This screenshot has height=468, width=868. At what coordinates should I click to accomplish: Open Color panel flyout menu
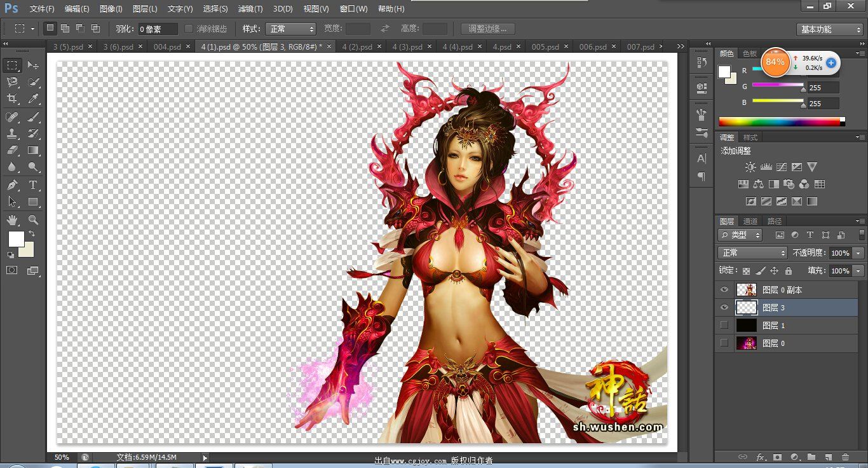coord(860,53)
